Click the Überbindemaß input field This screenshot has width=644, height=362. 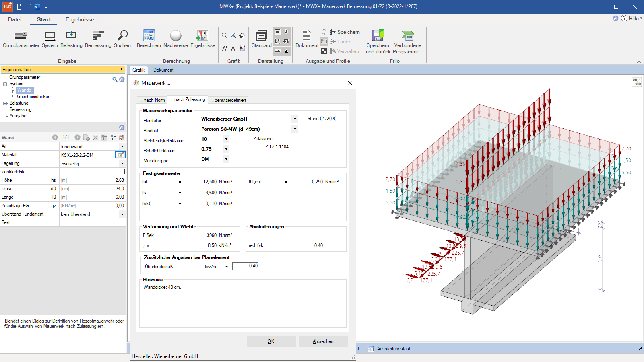(245, 266)
